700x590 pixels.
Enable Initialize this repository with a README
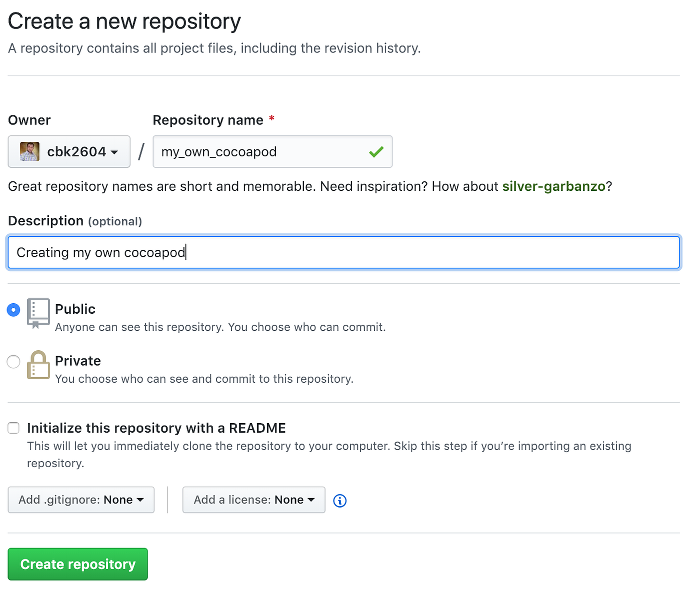point(13,428)
